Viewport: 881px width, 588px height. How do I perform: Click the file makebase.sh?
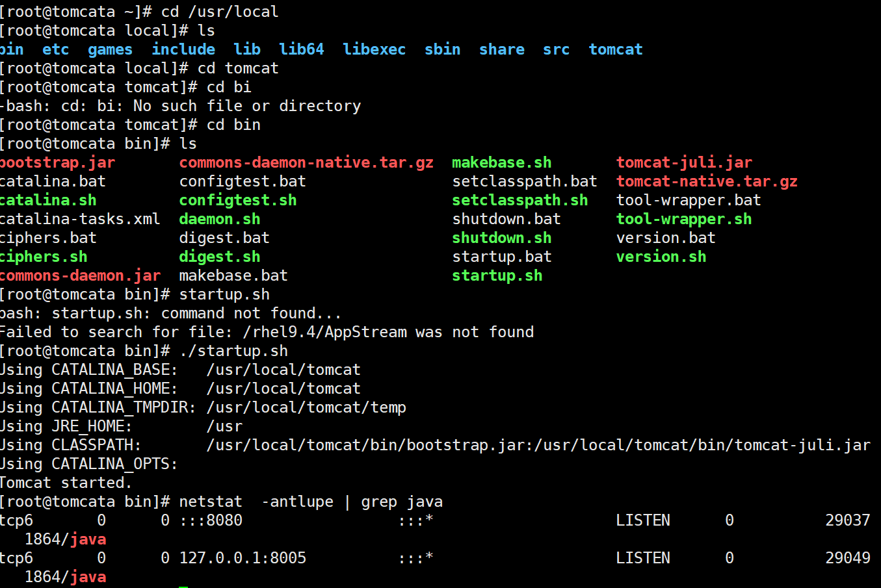point(502,162)
